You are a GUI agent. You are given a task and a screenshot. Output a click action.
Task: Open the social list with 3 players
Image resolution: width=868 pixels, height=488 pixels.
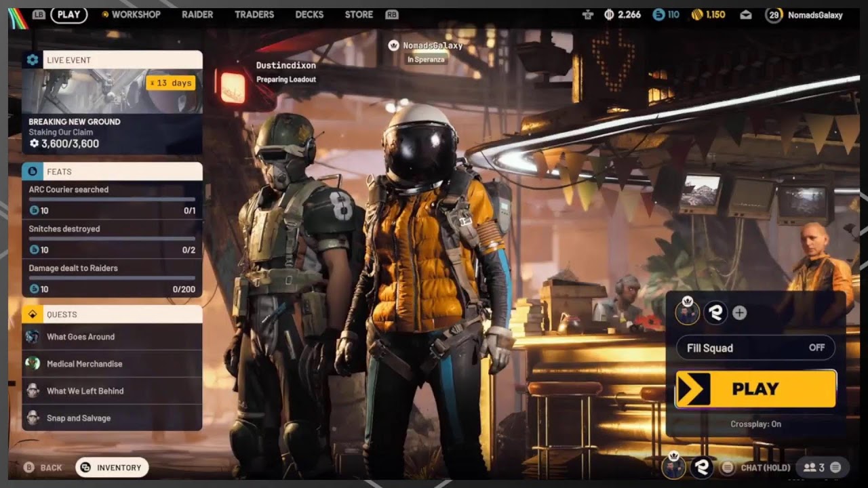tap(822, 467)
